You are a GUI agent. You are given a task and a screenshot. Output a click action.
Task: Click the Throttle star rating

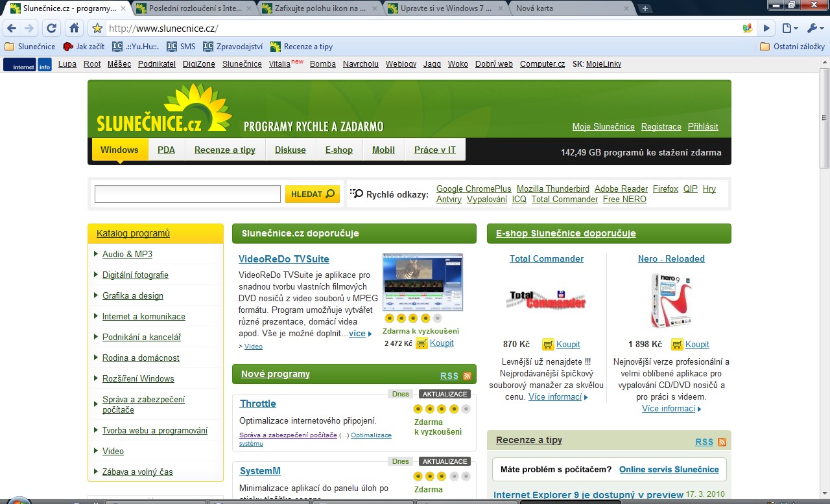(442, 409)
